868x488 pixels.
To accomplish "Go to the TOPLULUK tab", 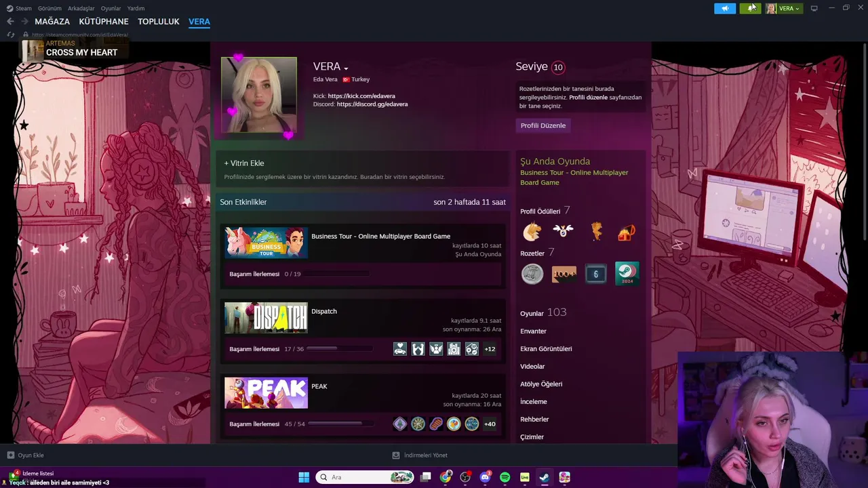I will pos(159,22).
